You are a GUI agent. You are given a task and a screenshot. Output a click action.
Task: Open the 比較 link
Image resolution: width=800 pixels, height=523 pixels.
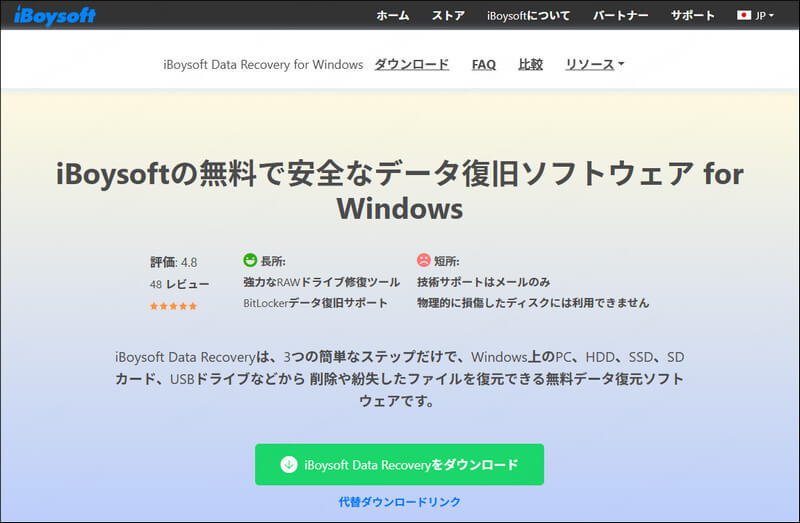pos(530,64)
